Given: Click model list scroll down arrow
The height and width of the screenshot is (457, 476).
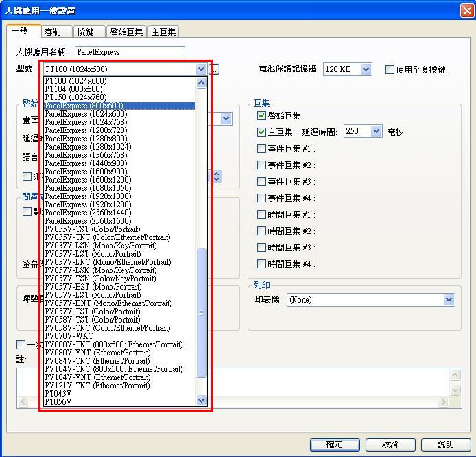Looking at the screenshot, I should coord(201,401).
